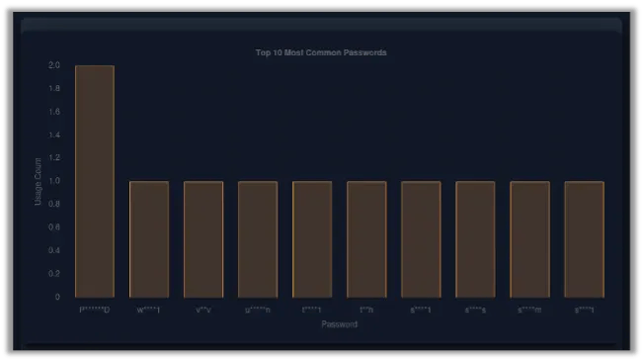Click the s****m x-axis label
This screenshot has height=362, width=644.
[529, 310]
